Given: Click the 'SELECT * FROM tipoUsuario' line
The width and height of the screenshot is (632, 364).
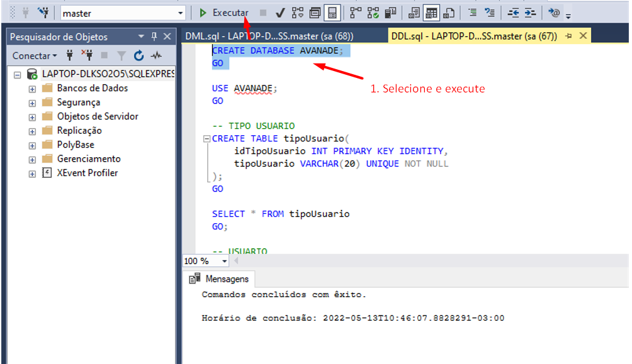Looking at the screenshot, I should click(x=281, y=214).
